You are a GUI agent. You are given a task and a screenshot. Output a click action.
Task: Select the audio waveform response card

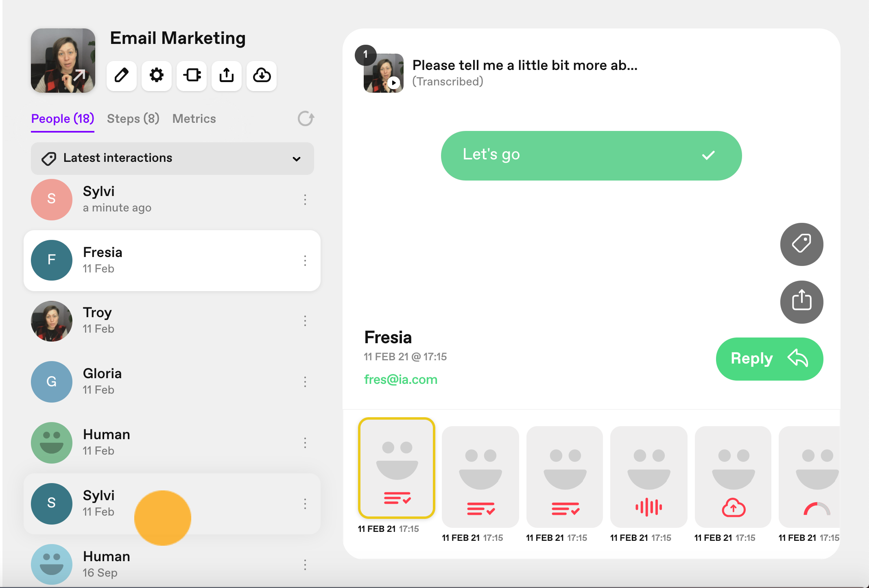(649, 477)
